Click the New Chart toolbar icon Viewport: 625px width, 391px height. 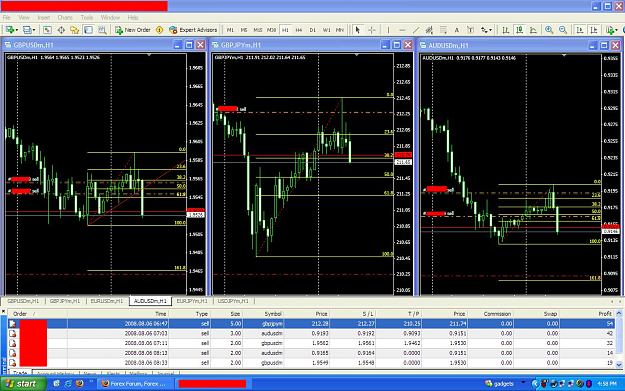click(10, 30)
